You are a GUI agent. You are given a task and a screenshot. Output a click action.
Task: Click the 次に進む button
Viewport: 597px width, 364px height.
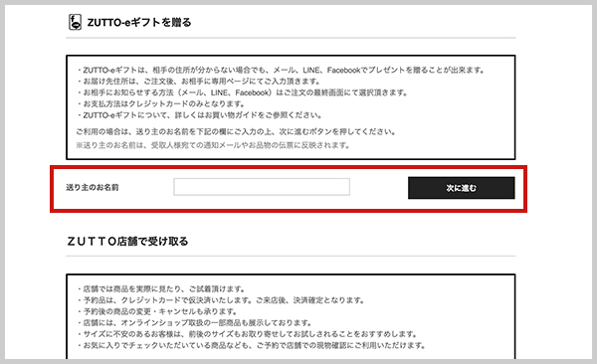point(462,188)
